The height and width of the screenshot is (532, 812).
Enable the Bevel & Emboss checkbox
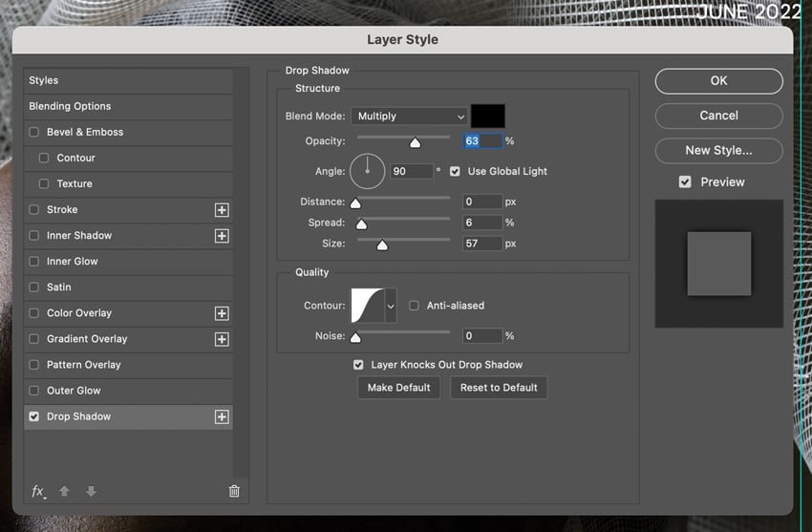click(34, 132)
